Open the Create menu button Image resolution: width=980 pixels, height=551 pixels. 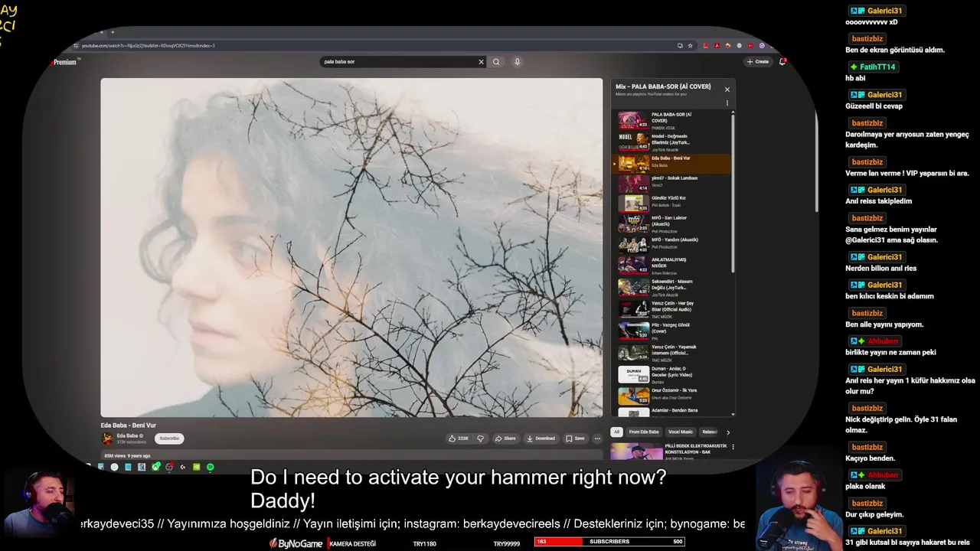pyautogui.click(x=758, y=61)
